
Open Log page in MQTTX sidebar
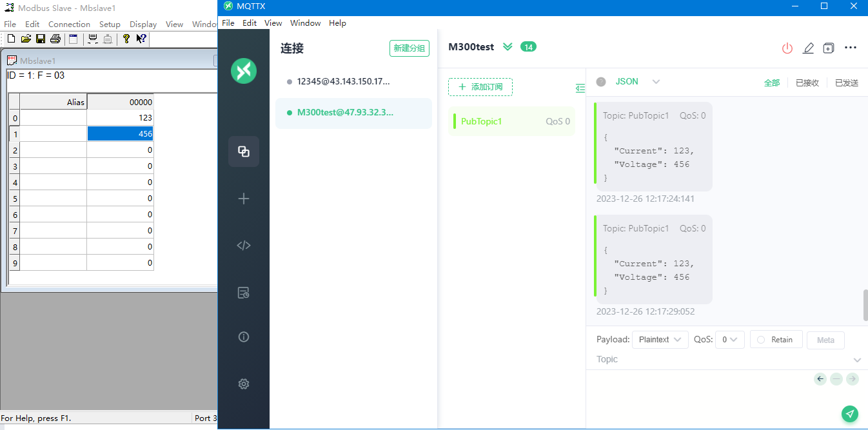(244, 293)
